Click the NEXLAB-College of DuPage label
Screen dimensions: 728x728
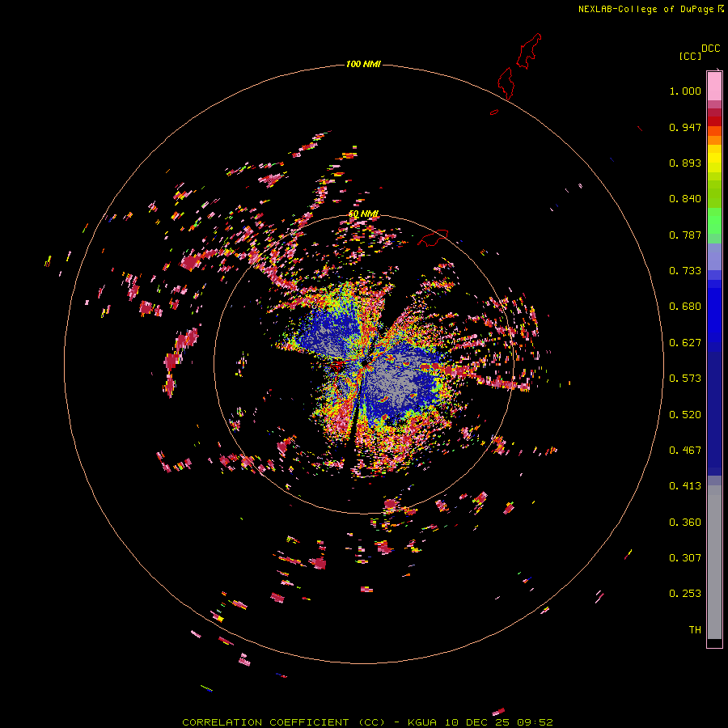click(651, 9)
